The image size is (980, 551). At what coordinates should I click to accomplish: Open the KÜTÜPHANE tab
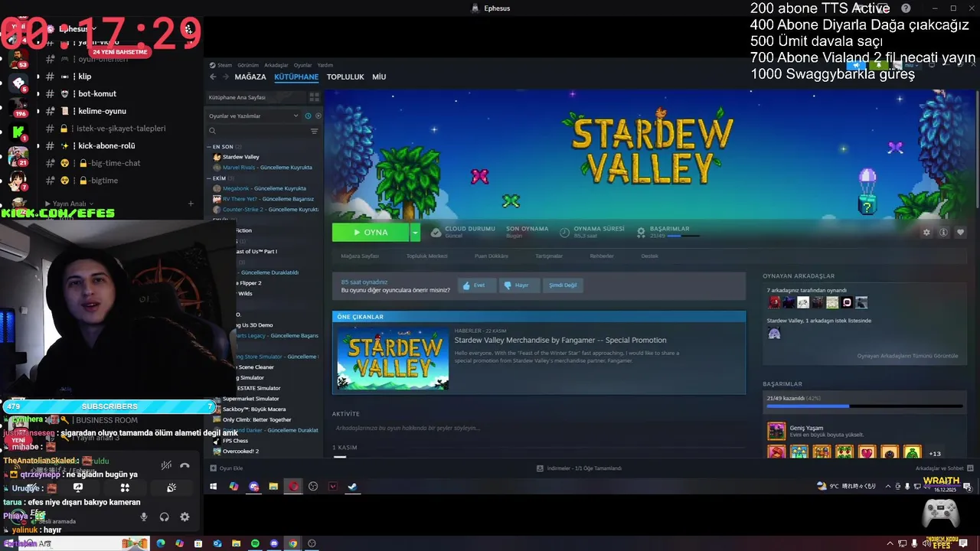pyautogui.click(x=296, y=77)
